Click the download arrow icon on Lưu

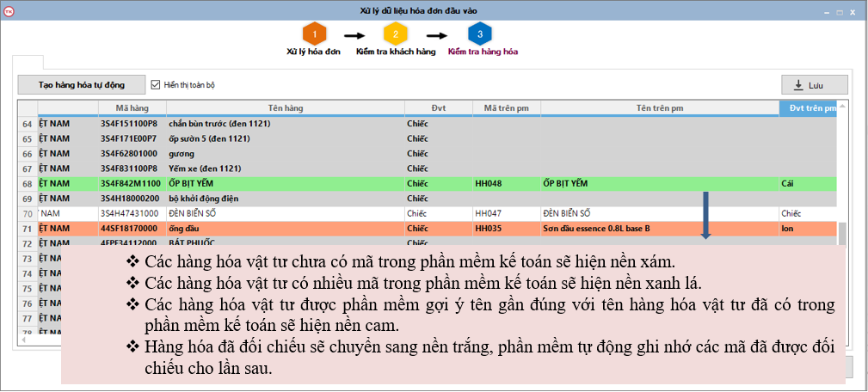click(x=798, y=85)
